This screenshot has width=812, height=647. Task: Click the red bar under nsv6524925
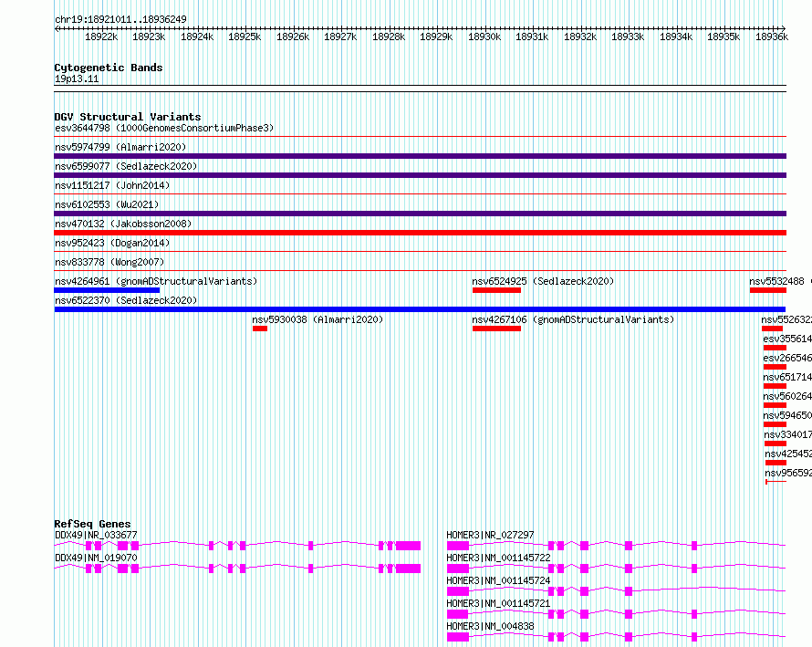point(496,290)
